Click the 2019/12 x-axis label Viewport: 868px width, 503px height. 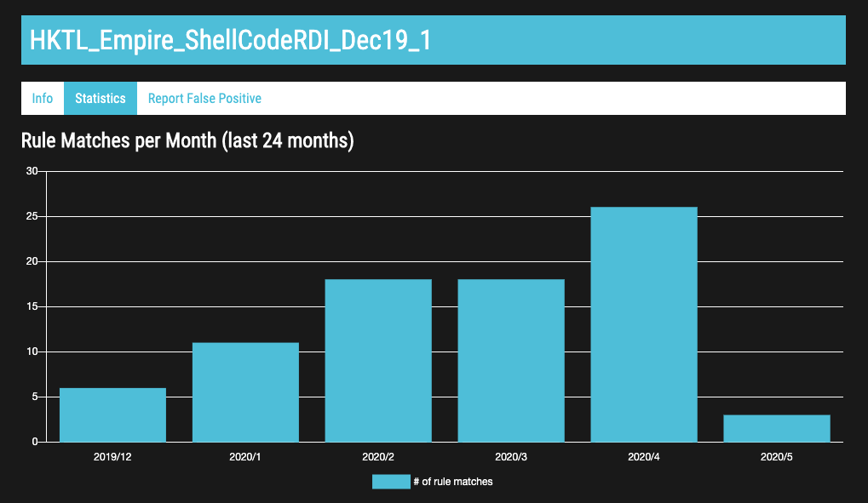112,457
